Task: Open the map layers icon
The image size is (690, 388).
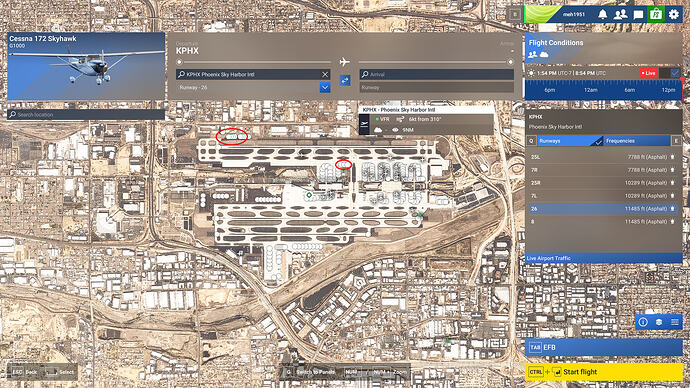Action: coord(659,322)
